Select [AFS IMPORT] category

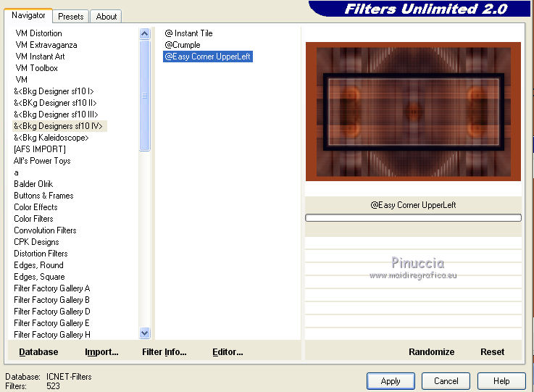click(x=40, y=149)
